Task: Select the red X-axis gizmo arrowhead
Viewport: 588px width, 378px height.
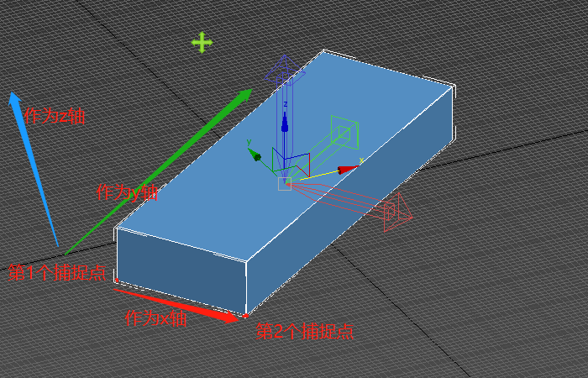Action: [x=347, y=170]
